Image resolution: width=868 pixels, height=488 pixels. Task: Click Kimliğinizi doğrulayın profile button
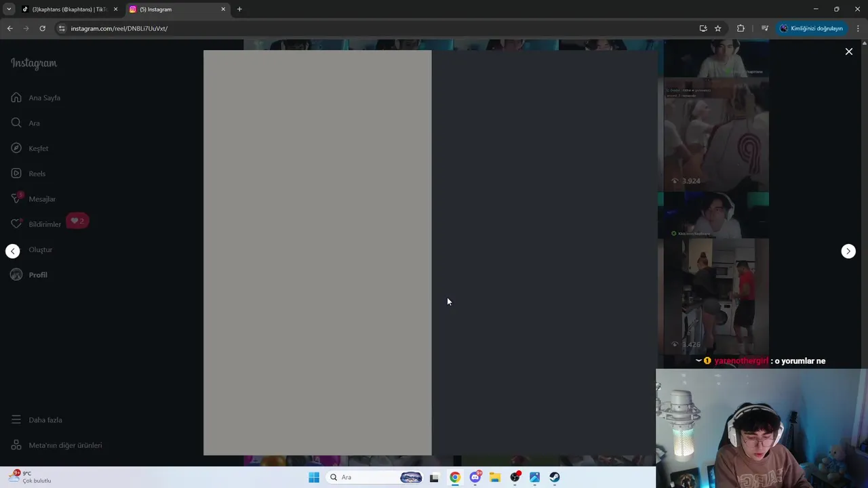(812, 28)
